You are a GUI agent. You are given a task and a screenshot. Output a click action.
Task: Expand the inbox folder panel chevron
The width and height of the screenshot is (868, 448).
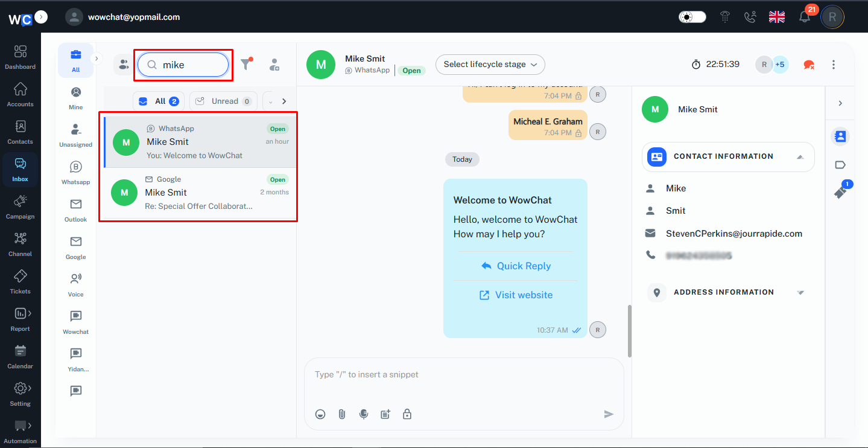coord(97,59)
